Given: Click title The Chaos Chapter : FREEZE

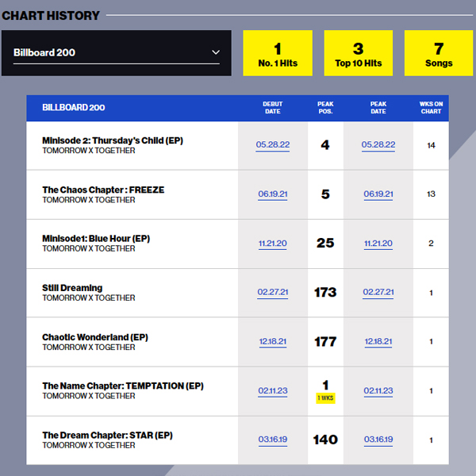Looking at the screenshot, I should click(x=103, y=190).
